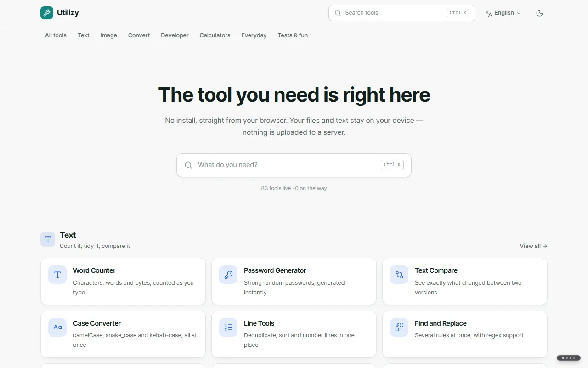Viewport: 588px width, 368px height.
Task: Open View all for Text tools
Action: point(533,246)
